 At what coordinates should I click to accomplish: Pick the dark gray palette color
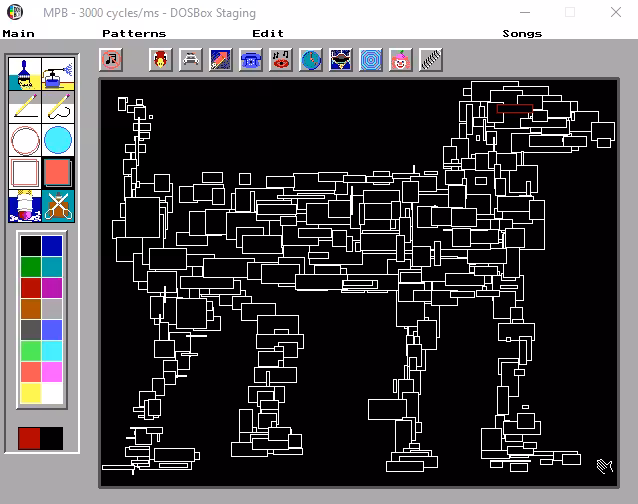pos(31,330)
